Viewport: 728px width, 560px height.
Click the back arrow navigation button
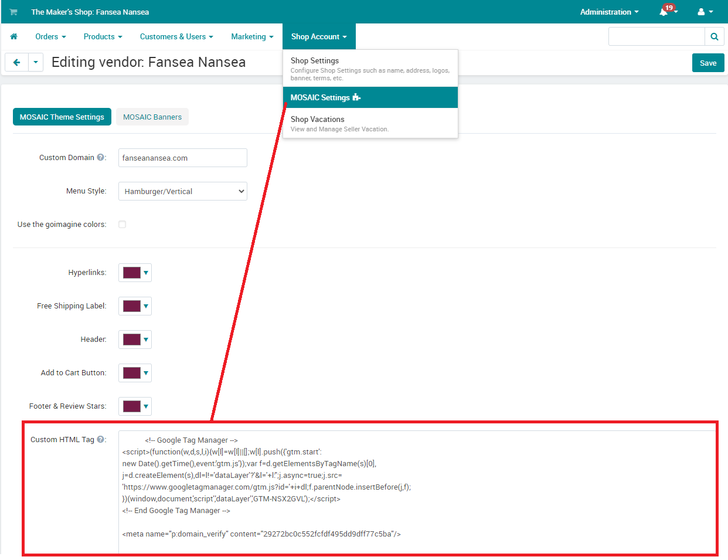click(x=16, y=62)
